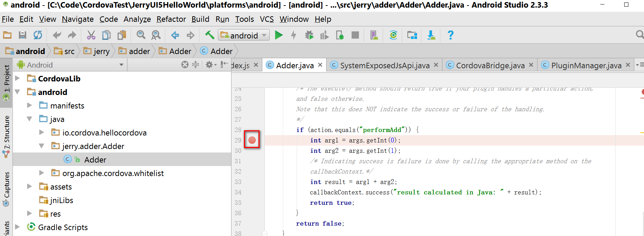This screenshot has height=236, width=644.
Task: Open the Build menu
Action: point(200,19)
